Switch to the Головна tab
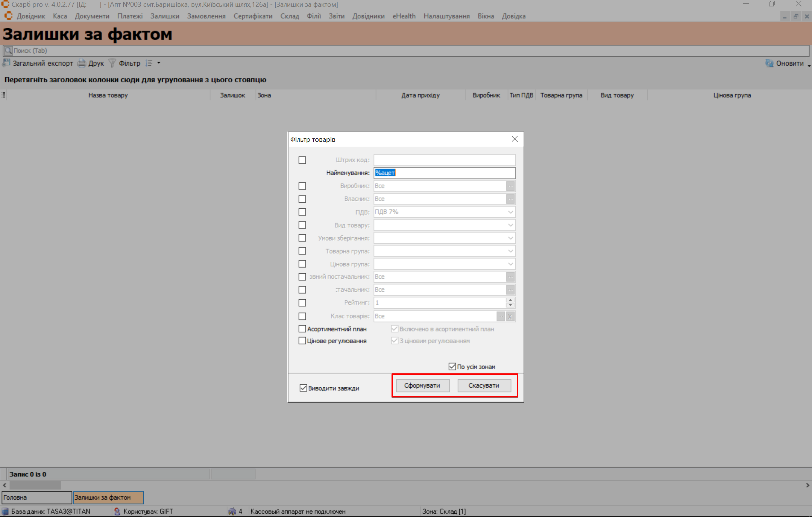Viewport: 812px width, 517px height. [36, 497]
